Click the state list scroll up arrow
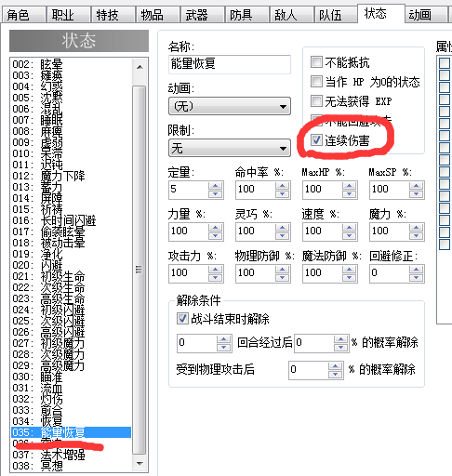 (x=140, y=67)
